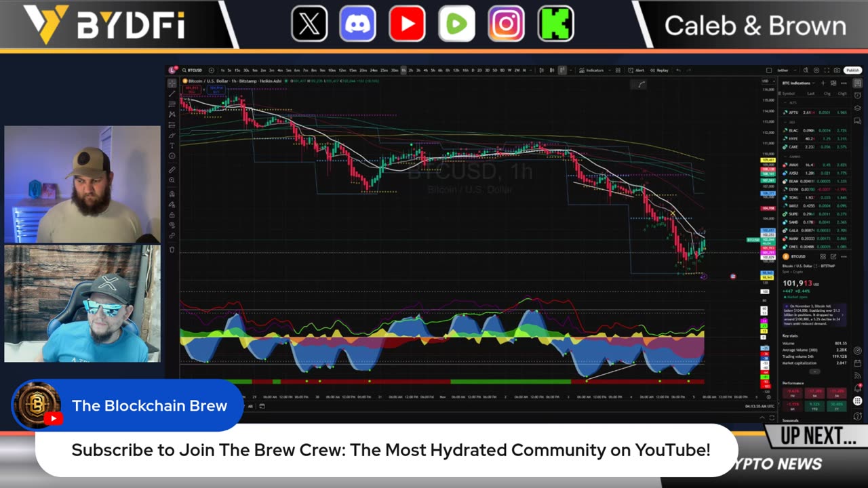This screenshot has height=488, width=868.
Task: Open the X social icon in banner
Action: 309,24
